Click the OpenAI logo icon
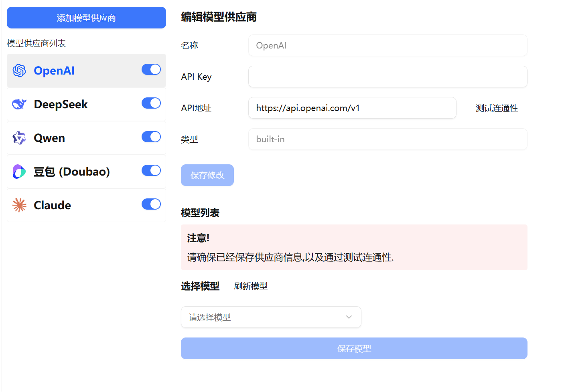The image size is (564, 392). click(19, 71)
